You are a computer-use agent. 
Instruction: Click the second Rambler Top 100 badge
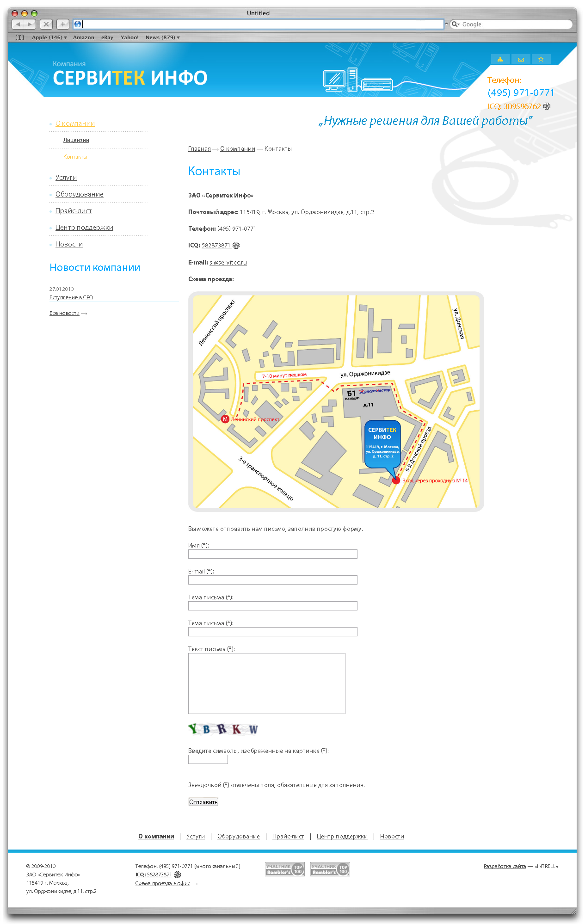tap(330, 869)
